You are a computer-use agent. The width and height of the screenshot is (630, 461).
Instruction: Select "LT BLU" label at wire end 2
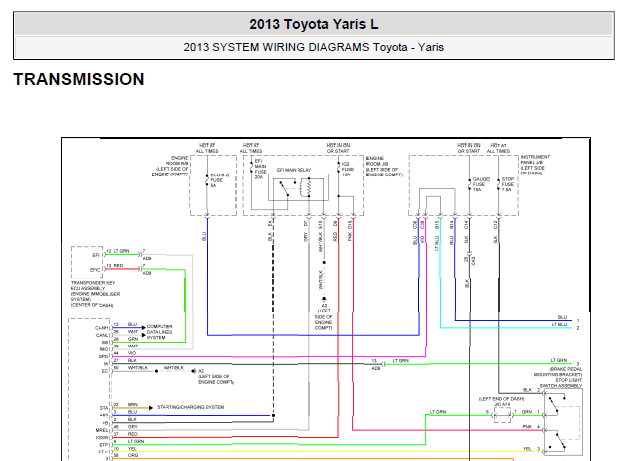tap(559, 324)
